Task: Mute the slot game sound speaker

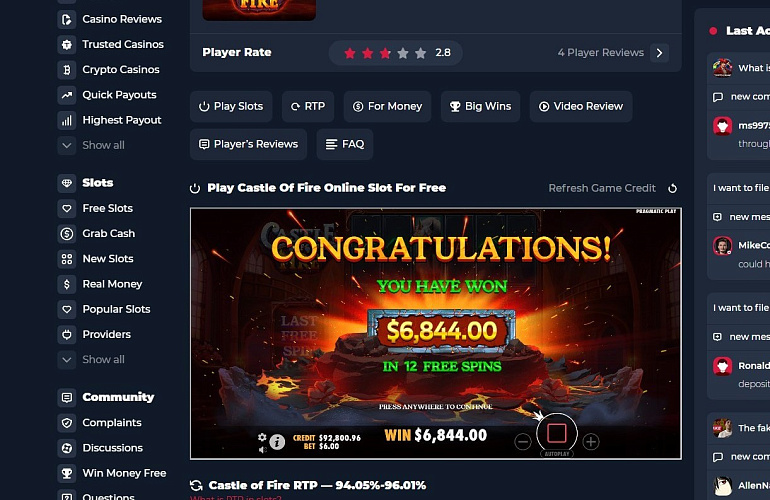Action: click(263, 449)
